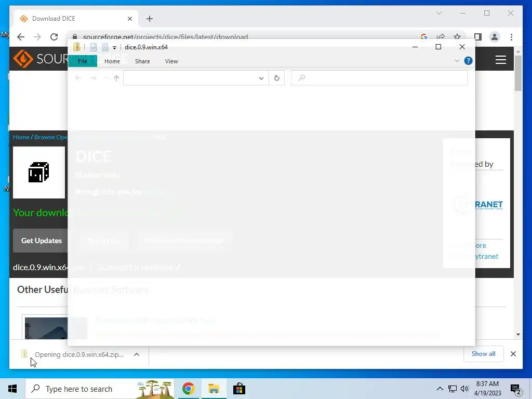Image resolution: width=532 pixels, height=399 pixels.
Task: Click the New folder quick access icon
Action: [x=105, y=47]
